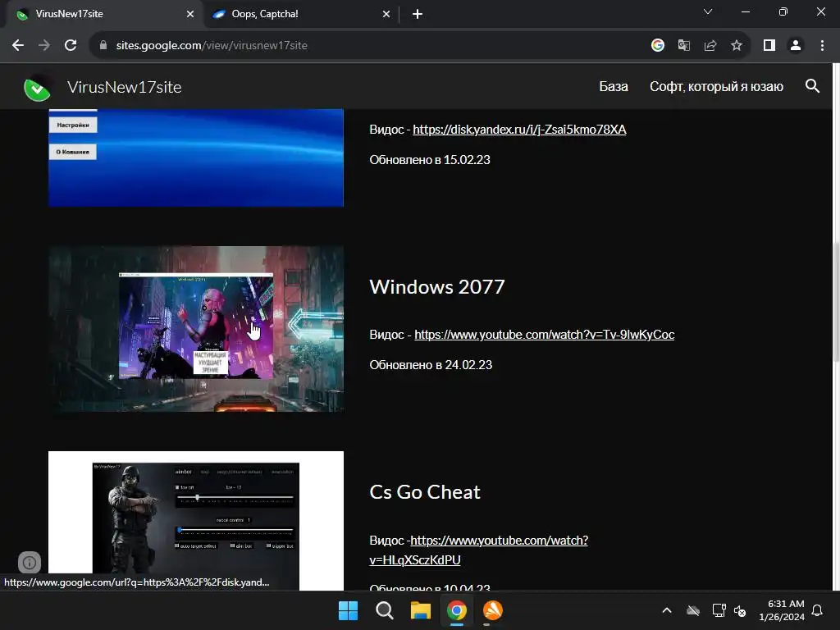Screen dimensions: 840x630
Task: Click the Cs Go Cheat preview image
Action: click(x=196, y=521)
